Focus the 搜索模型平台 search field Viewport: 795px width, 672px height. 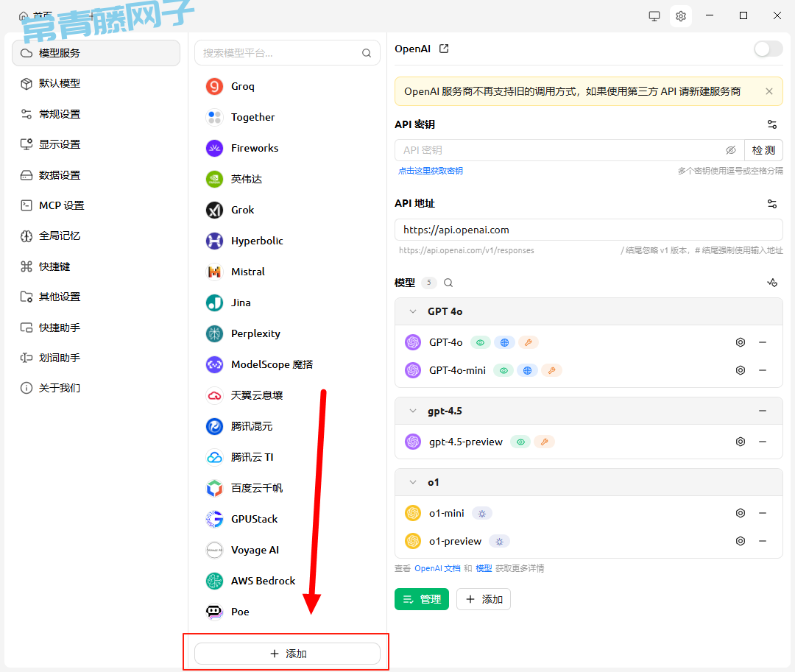tap(288, 53)
